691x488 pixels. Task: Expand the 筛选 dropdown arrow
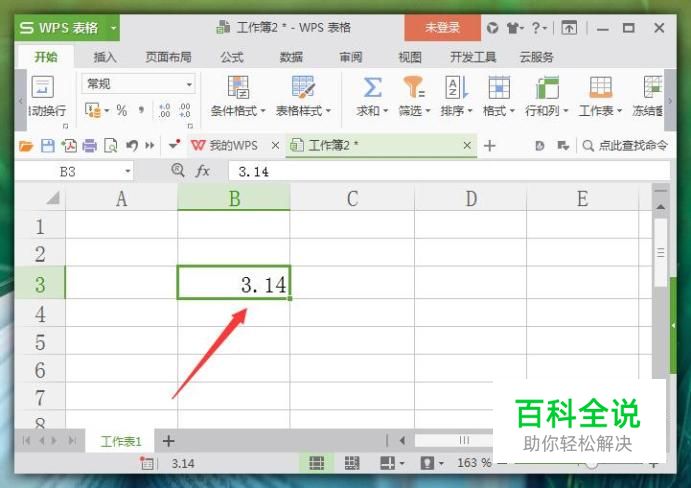pos(428,111)
